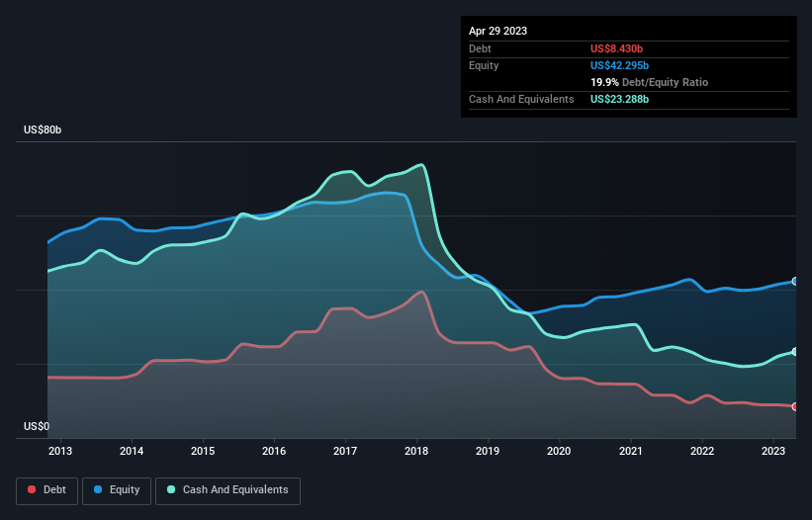Click the Equity row label in tooltip
The height and width of the screenshot is (520, 812).
point(484,65)
